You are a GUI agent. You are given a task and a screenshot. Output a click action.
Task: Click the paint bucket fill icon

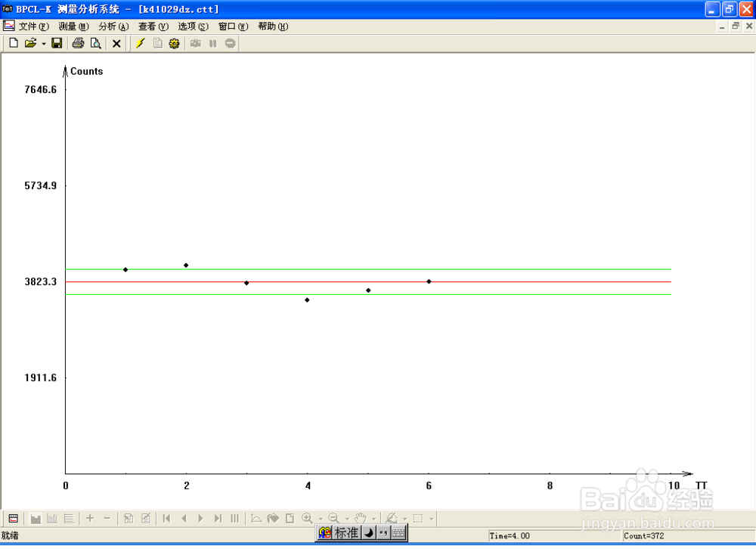pos(273,519)
